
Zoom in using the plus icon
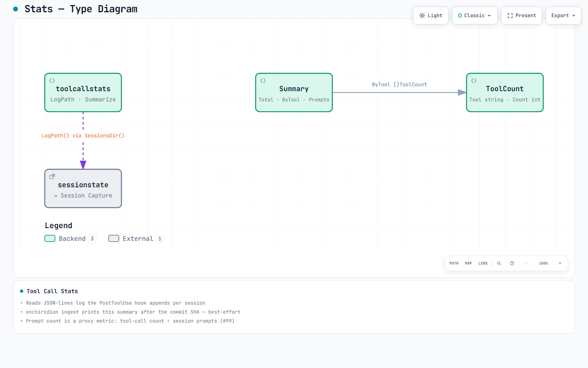560,263
